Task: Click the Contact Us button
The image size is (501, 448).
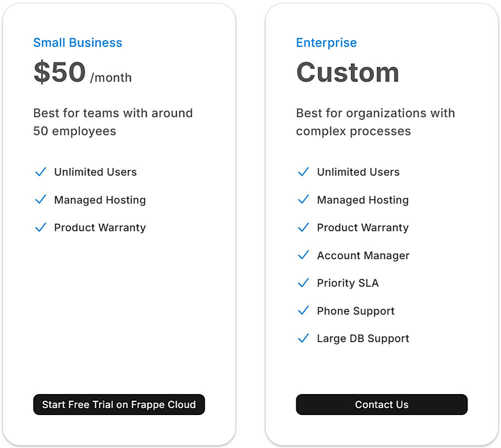Action: (x=382, y=405)
